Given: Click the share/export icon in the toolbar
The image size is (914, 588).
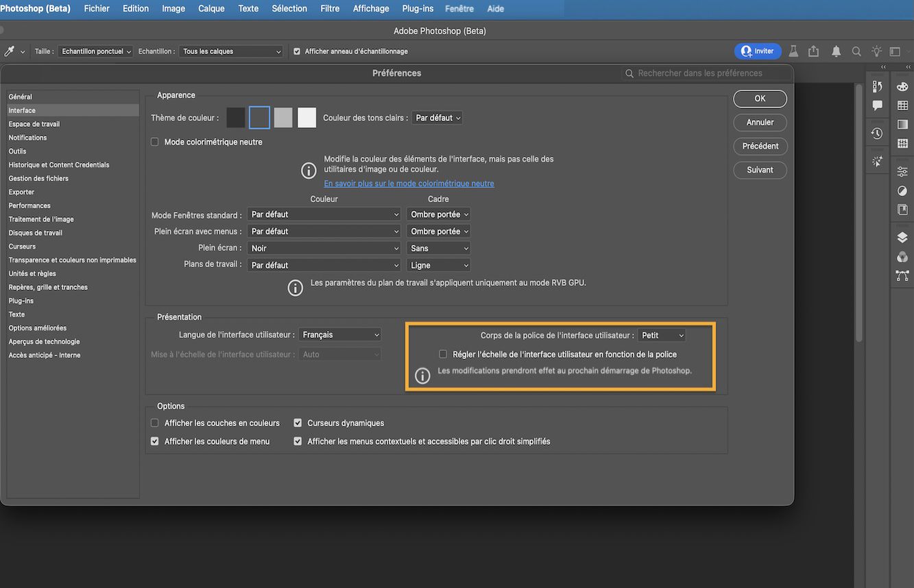Looking at the screenshot, I should [813, 51].
